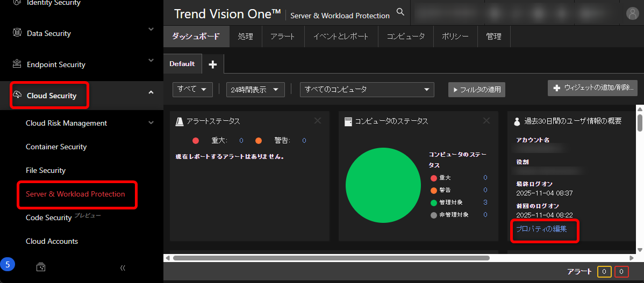Open Cloud Accounts menu item
Viewport: 644px width, 283px height.
[52, 241]
